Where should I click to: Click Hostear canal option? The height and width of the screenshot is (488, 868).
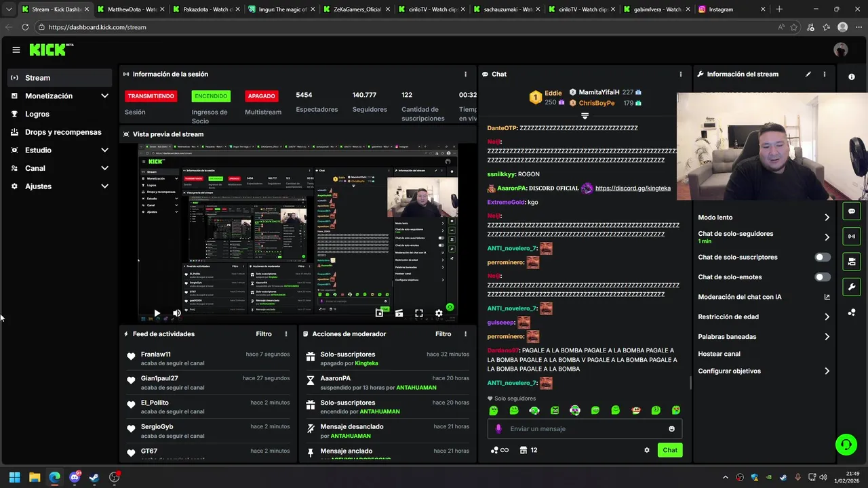(719, 354)
